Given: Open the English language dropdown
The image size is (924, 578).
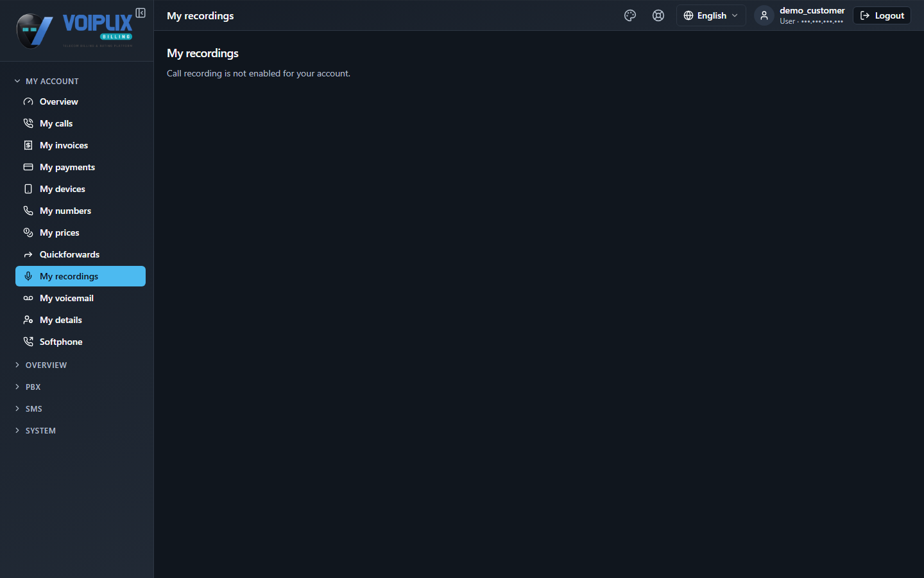Looking at the screenshot, I should (711, 15).
